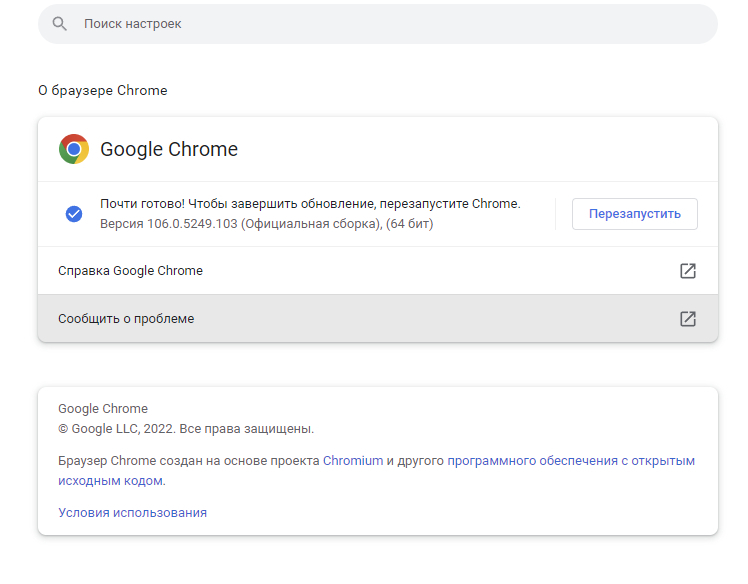Click external link icon beside Справка Google Chrome
Image resolution: width=748 pixels, height=584 pixels.
[x=687, y=271]
